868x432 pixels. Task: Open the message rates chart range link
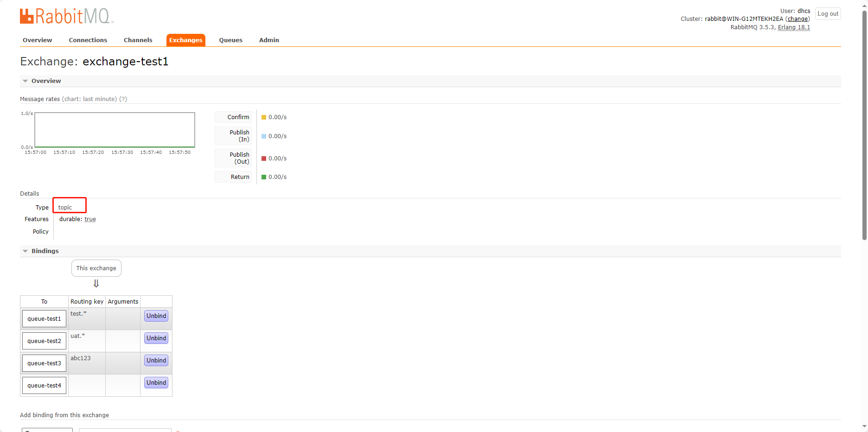89,99
